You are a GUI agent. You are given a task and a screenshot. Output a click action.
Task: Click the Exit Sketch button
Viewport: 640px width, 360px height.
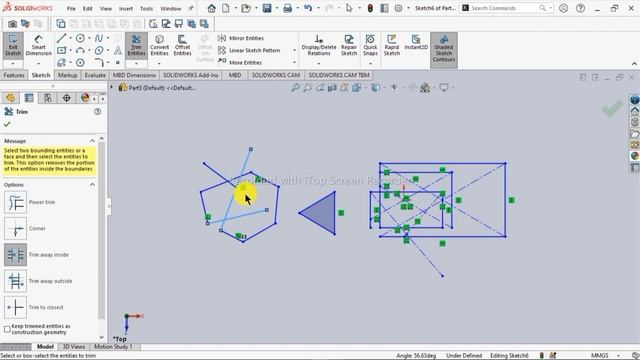coord(13,45)
